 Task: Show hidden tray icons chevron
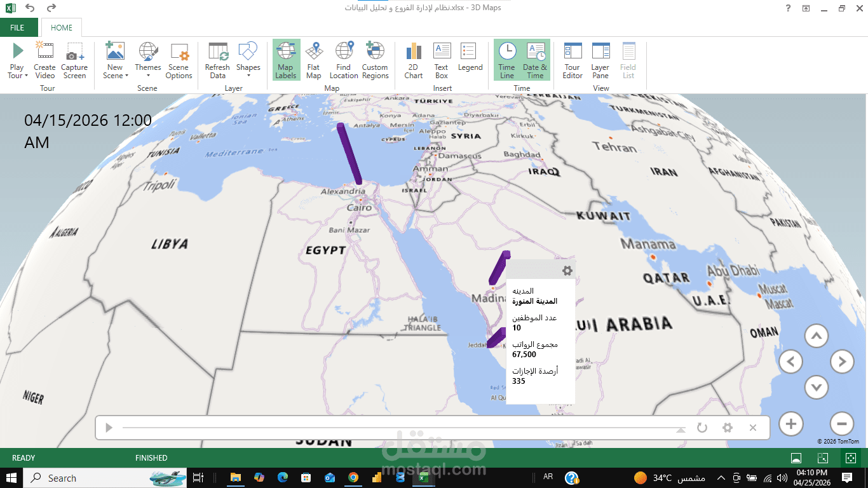coord(721,478)
